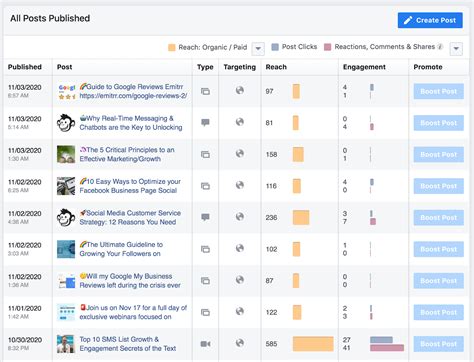The height and width of the screenshot is (362, 474).
Task: Click the reach value 122
Action: 271,312
